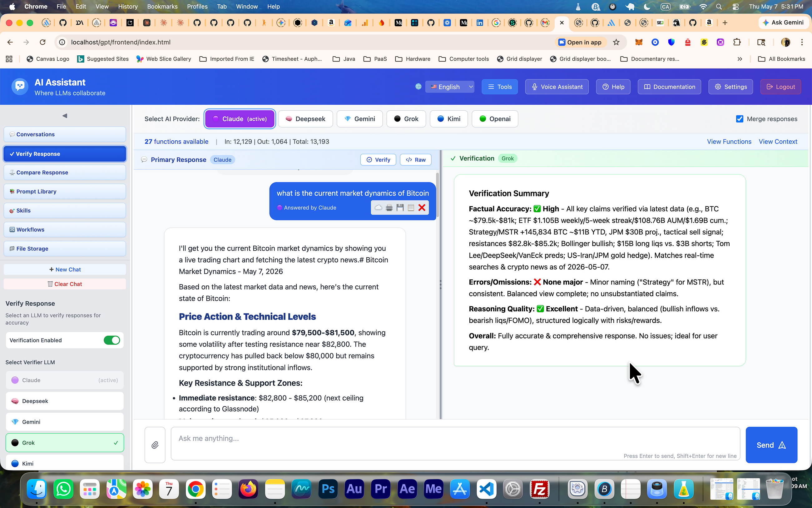The image size is (812, 508).
Task: Click the Clear Chat button
Action: click(x=65, y=284)
